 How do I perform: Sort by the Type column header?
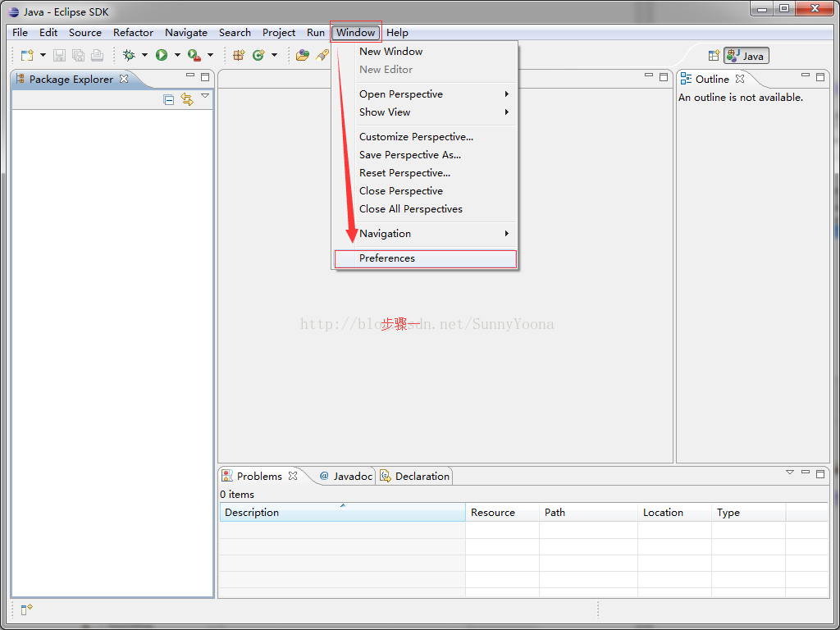[749, 513]
